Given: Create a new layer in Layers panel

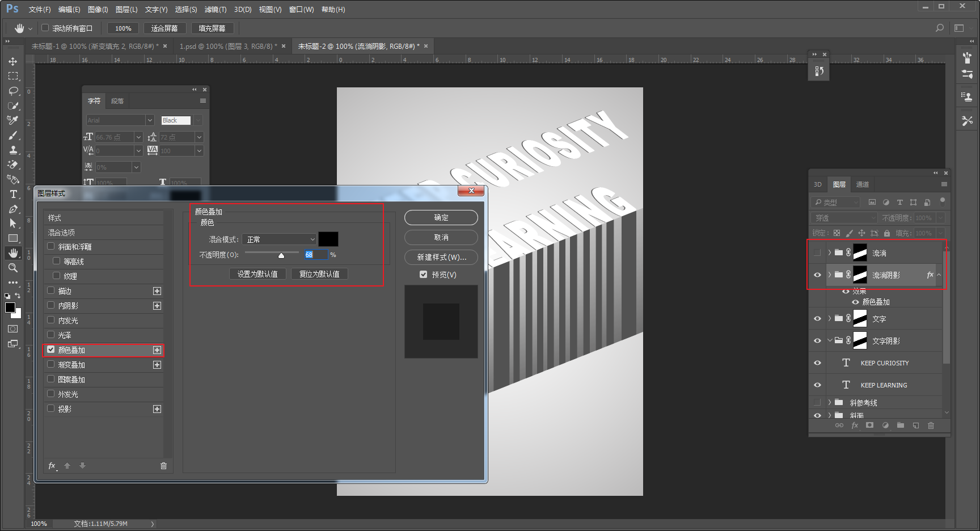Looking at the screenshot, I should tap(915, 425).
